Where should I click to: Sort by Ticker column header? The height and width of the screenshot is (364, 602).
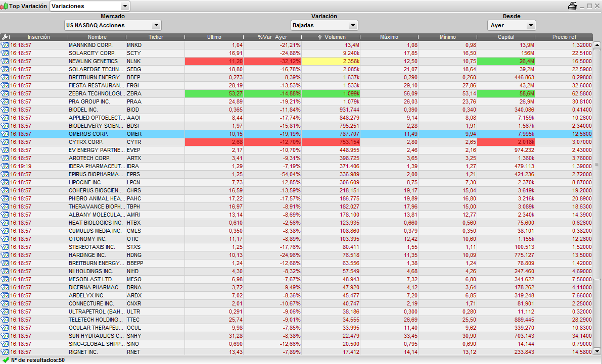[156, 37]
